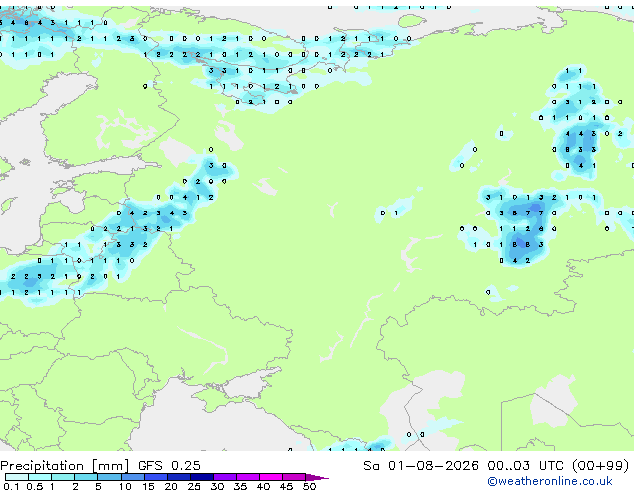This screenshot has height=490, width=634.
Task: Select the 2–5 mm light blue legend swatch
Action: 87,477
